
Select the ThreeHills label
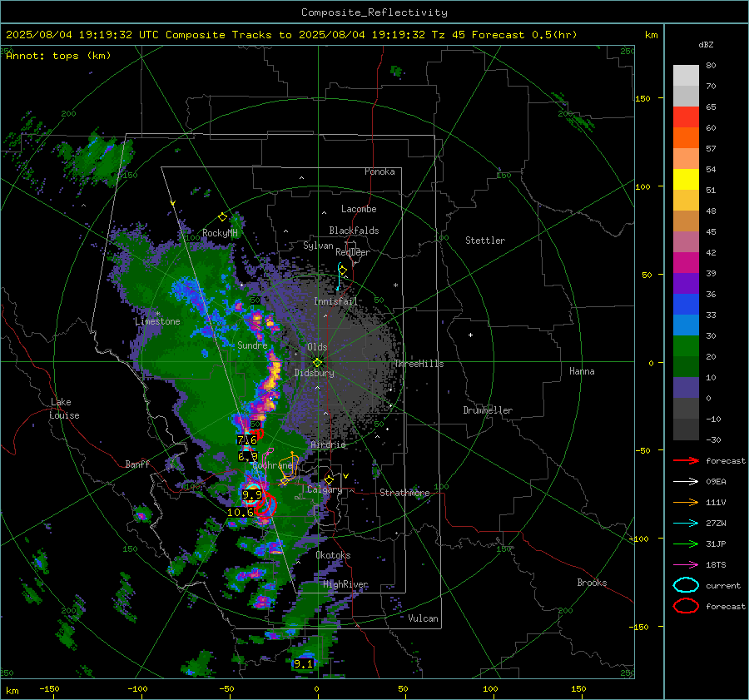pos(419,364)
